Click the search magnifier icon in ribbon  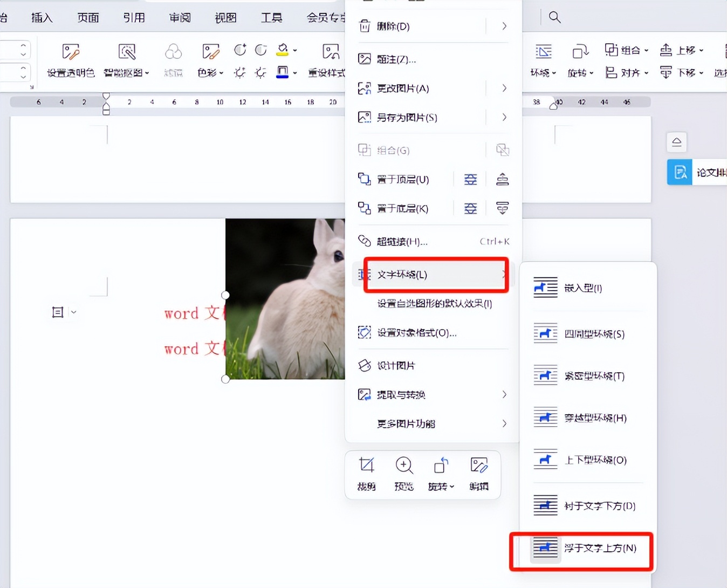point(554,17)
